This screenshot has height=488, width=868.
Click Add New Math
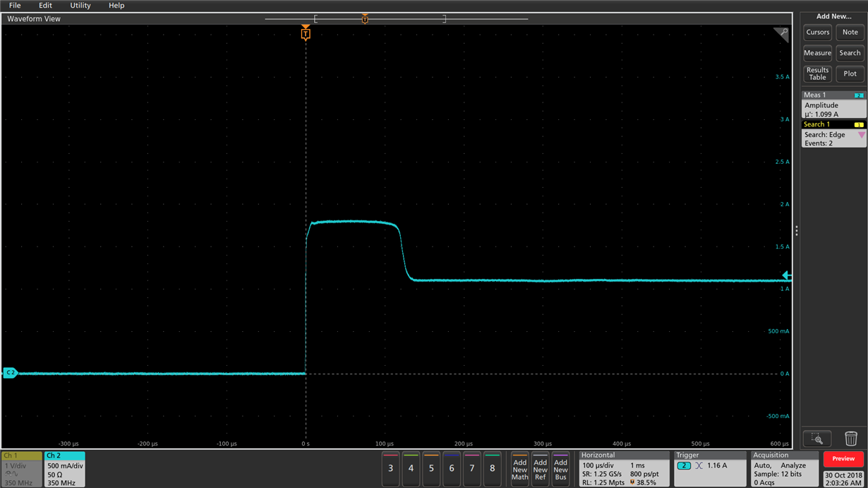click(519, 470)
